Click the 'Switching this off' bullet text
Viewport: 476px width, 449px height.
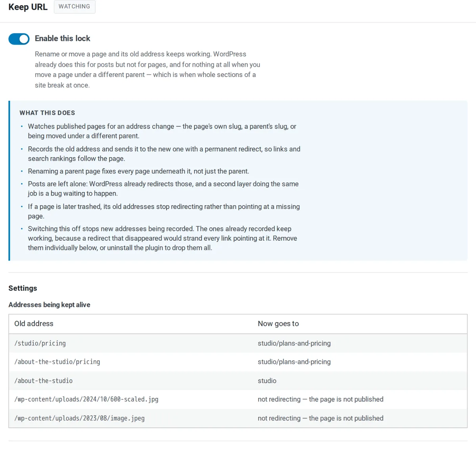click(162, 238)
